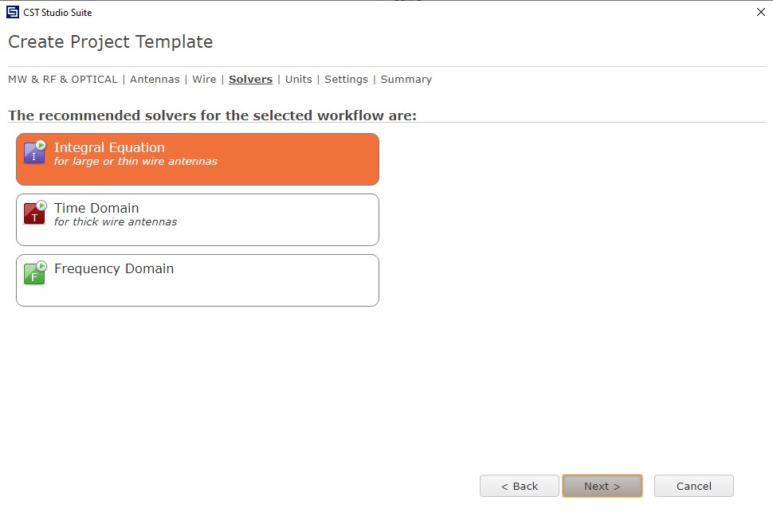
Task: Select the Integral Equation solver card
Action: (198, 159)
